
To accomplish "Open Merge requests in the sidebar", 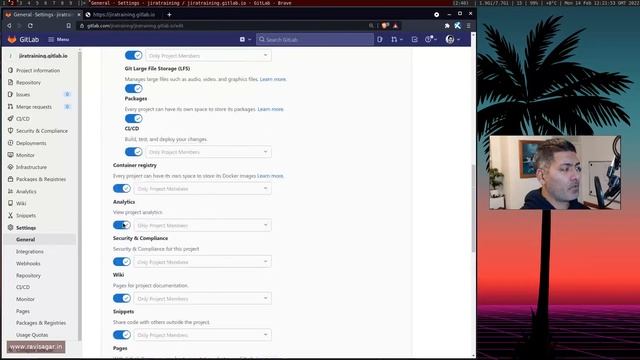I will click(x=34, y=107).
